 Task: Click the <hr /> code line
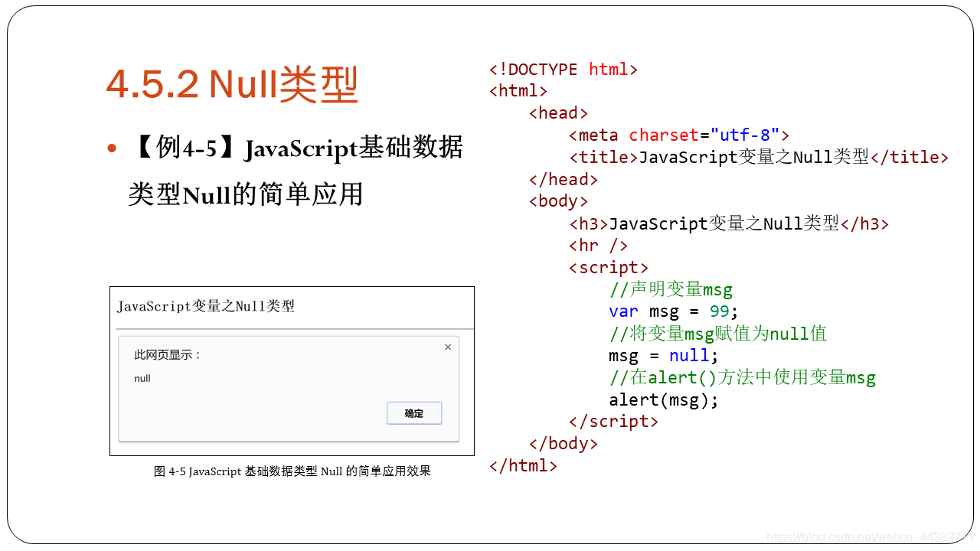click(599, 246)
